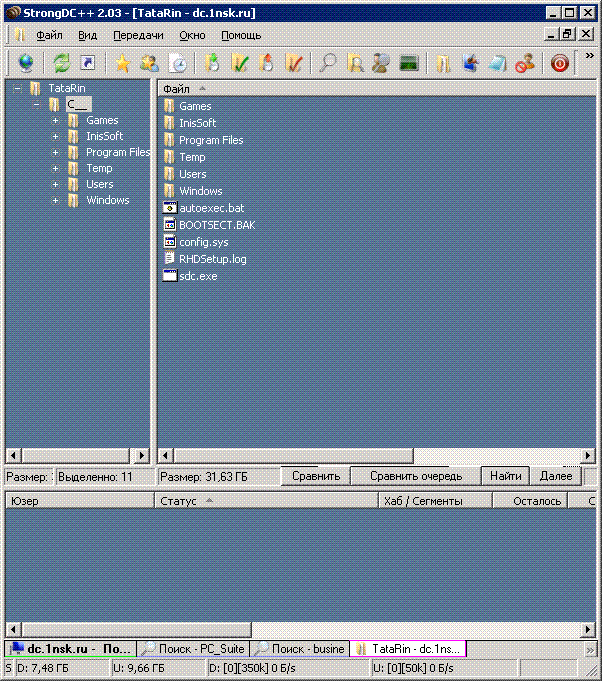Click the right arrow of file list scrollbar
This screenshot has width=603, height=681.
click(588, 456)
